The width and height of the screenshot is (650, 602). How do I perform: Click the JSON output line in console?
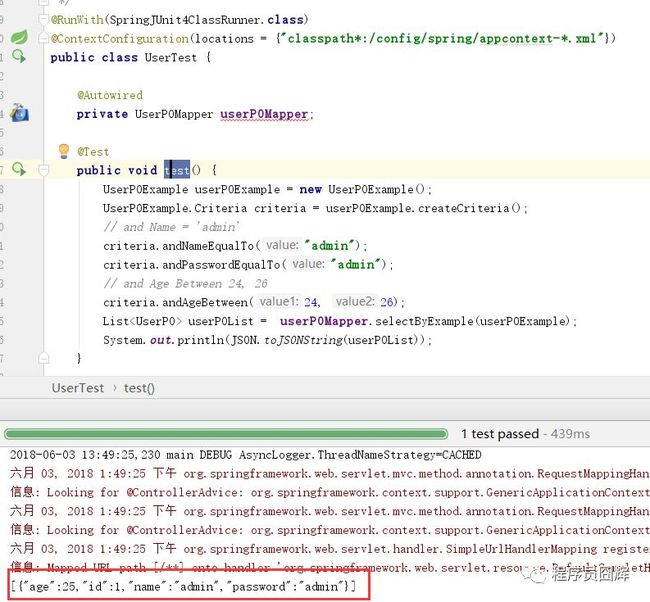[183, 586]
